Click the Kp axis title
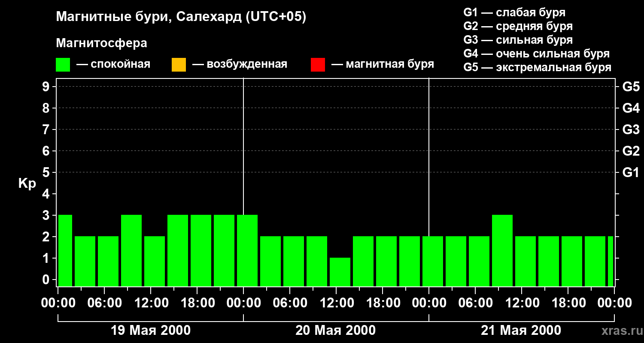644x343 pixels. click(x=27, y=184)
